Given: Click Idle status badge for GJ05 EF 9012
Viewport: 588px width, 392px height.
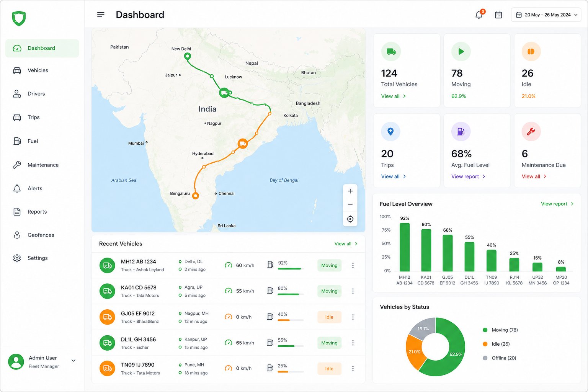Looking at the screenshot, I should click(x=329, y=317).
